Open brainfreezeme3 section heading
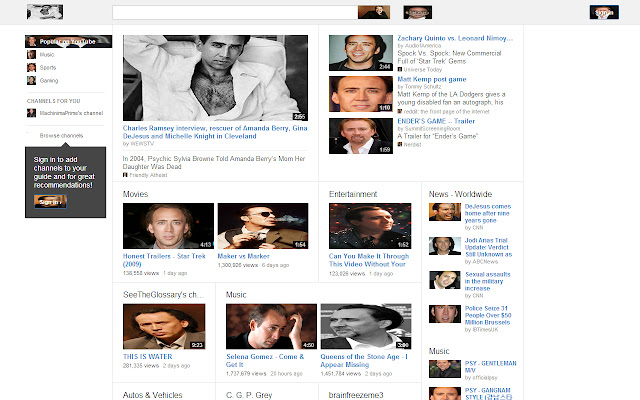This screenshot has width=640, height=400. pos(356,395)
